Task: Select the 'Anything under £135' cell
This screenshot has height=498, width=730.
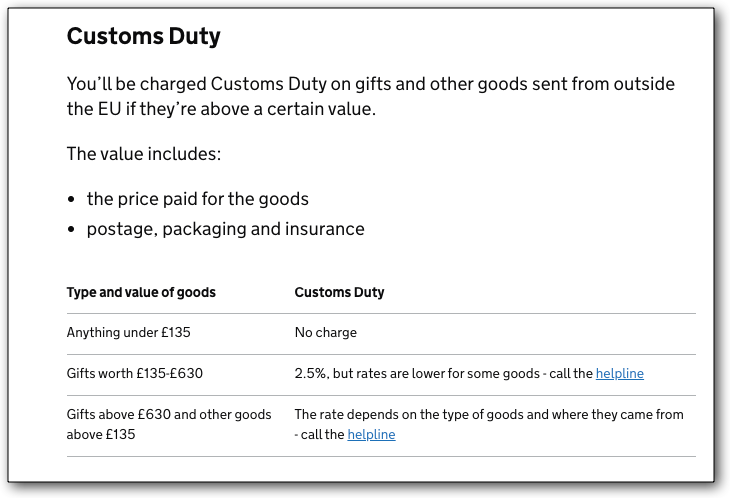Action: tap(128, 333)
